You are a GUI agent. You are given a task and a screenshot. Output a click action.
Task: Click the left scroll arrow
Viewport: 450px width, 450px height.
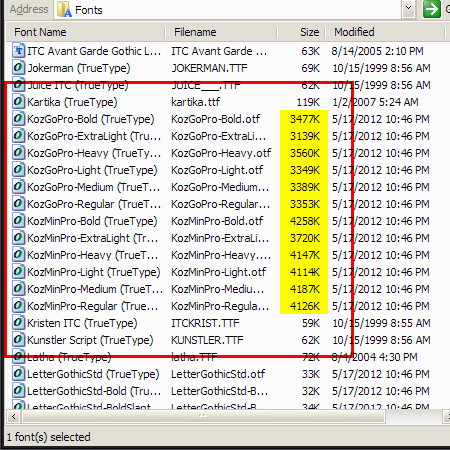coord(14,416)
